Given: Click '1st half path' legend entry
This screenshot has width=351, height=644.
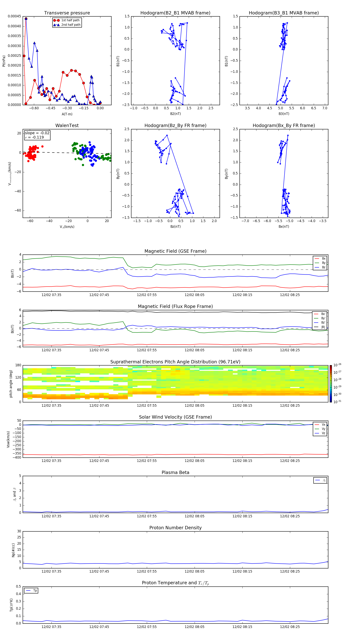Looking at the screenshot, I should point(67,20).
